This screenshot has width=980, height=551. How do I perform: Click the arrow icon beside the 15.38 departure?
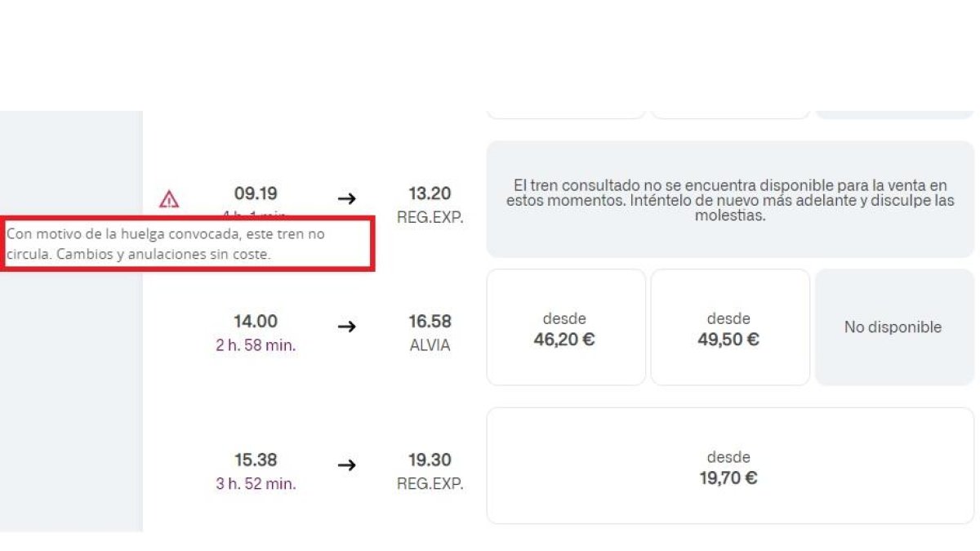346,465
